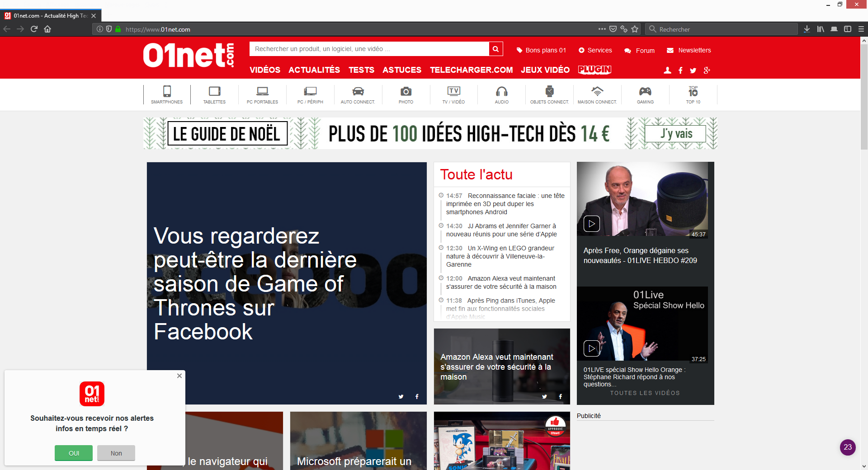
Task: Go to the TESTS menu
Action: coord(361,70)
